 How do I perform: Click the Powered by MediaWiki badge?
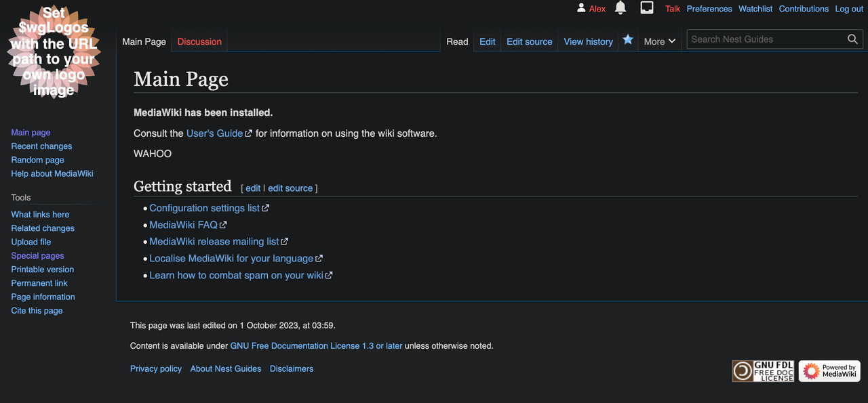[x=829, y=370]
